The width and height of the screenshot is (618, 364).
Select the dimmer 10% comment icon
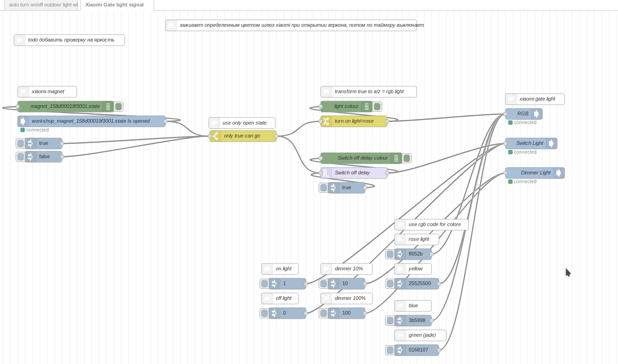[x=326, y=269]
